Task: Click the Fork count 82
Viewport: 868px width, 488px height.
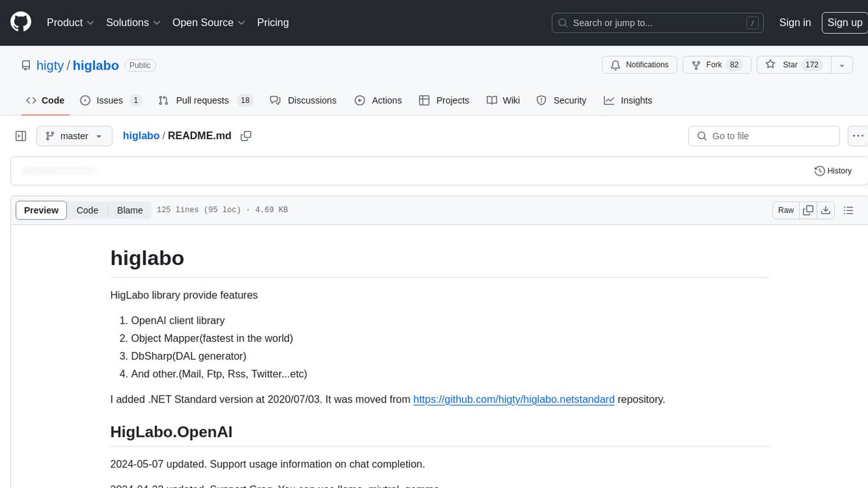Action: [x=734, y=65]
